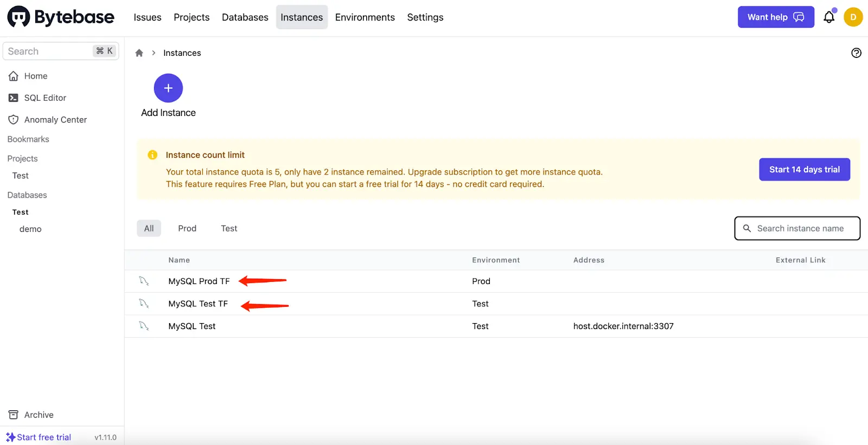This screenshot has width=868, height=445.
Task: Open Settings from the top bar
Action: coord(425,17)
